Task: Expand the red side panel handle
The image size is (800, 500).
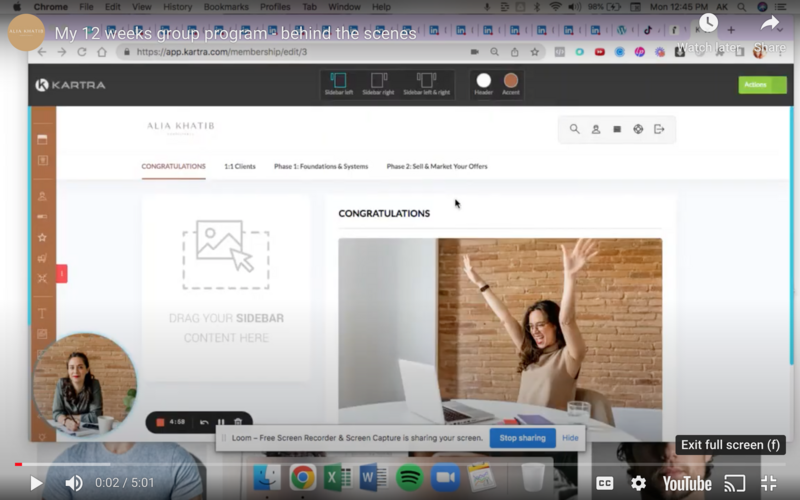Action: [62, 273]
